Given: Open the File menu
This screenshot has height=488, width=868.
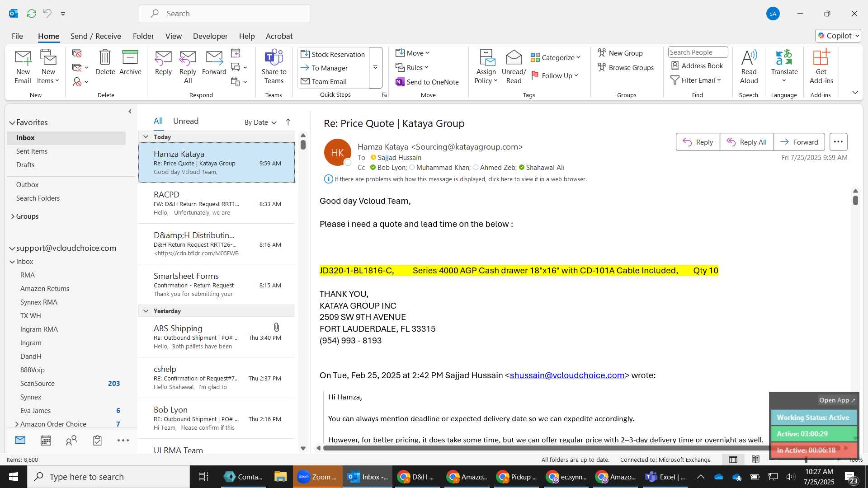Looking at the screenshot, I should coord(17,36).
